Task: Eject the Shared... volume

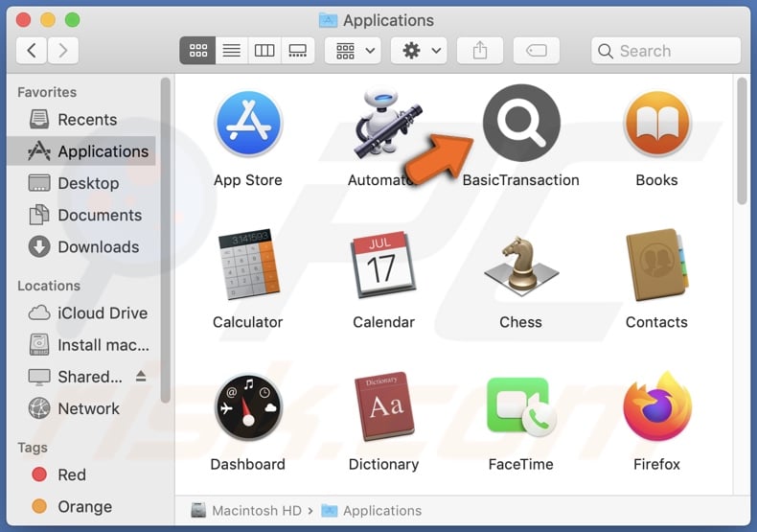Action: pos(141,376)
